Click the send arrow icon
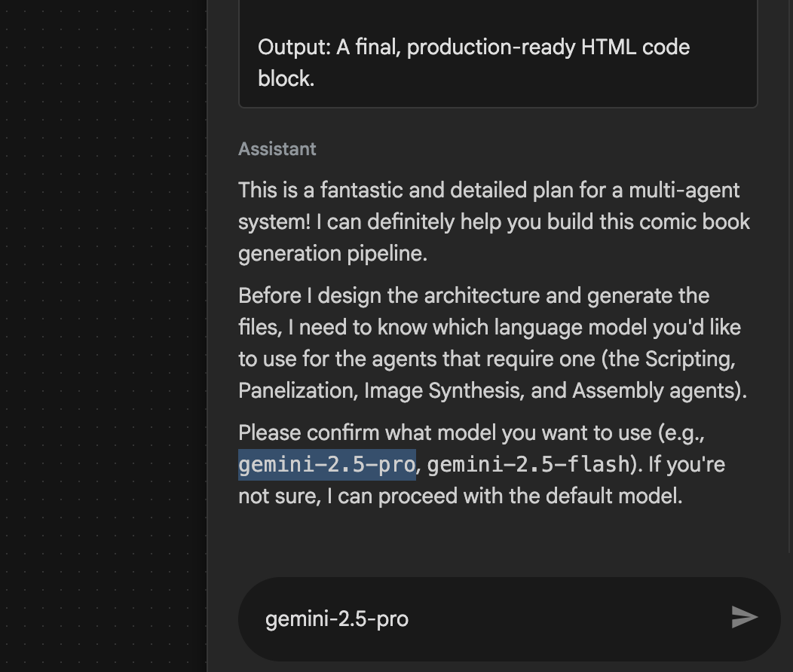Viewport: 793px width, 672px height. tap(744, 618)
